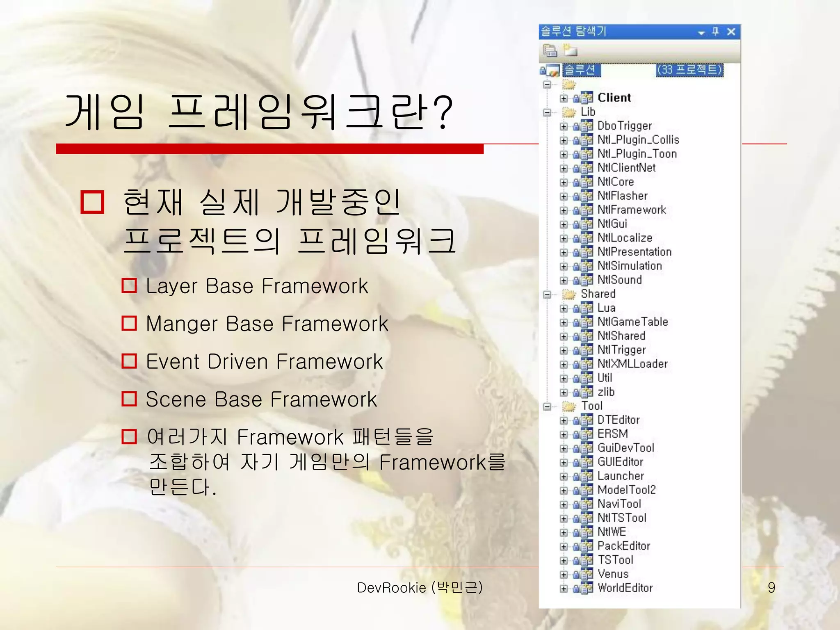840x630 pixels.
Task: Click the Show All Files toolbar icon
Action: coord(570,50)
